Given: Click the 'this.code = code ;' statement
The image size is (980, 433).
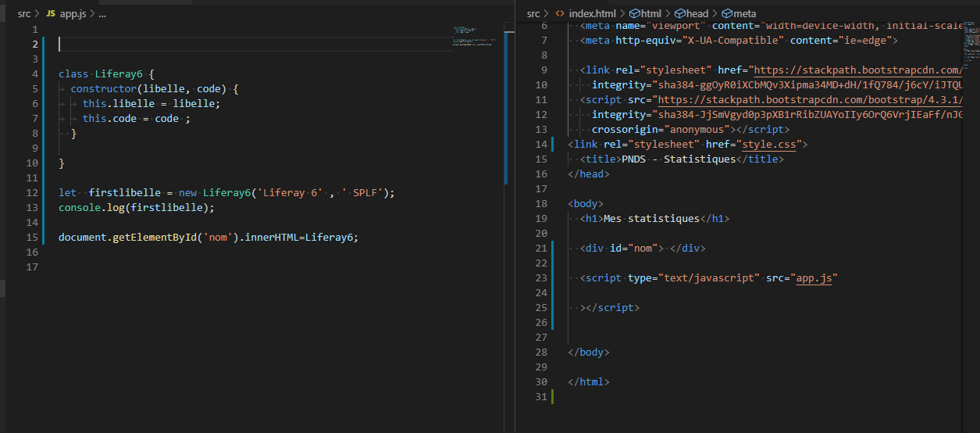Looking at the screenshot, I should click(137, 119).
